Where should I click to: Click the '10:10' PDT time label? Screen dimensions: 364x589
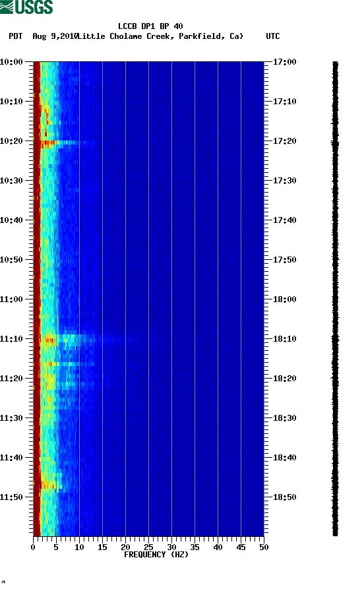point(11,102)
